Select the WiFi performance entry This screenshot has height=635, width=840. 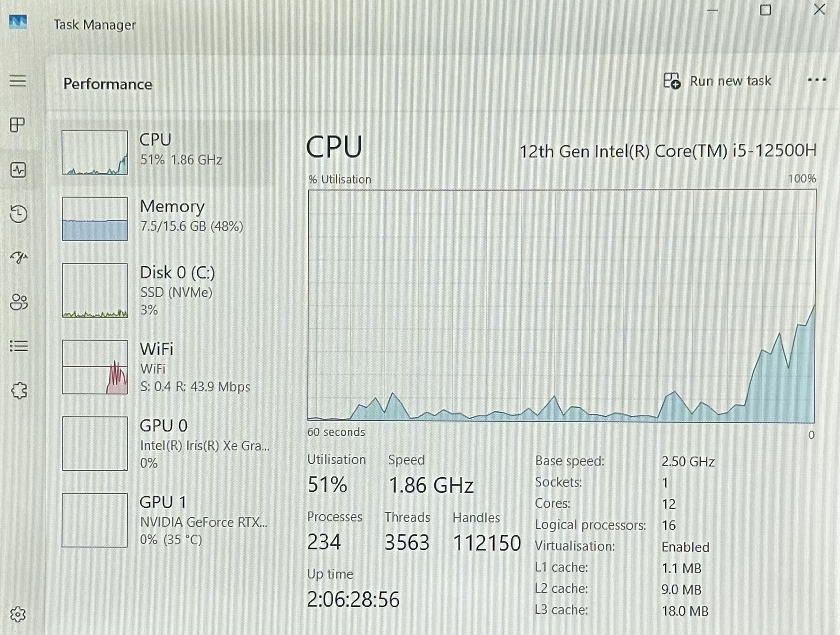163,367
